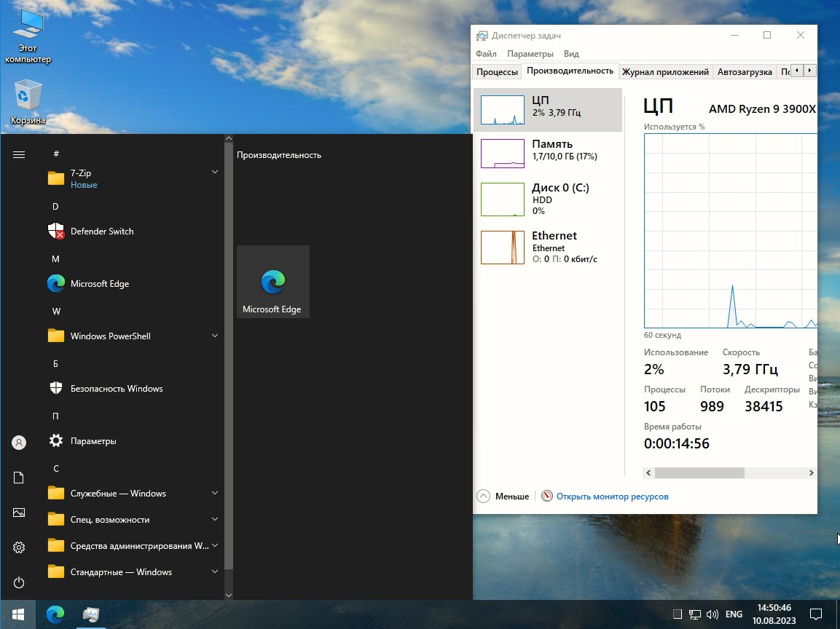The width and height of the screenshot is (840, 629).
Task: Click Открыть монитор ресурсов link
Action: (x=612, y=497)
